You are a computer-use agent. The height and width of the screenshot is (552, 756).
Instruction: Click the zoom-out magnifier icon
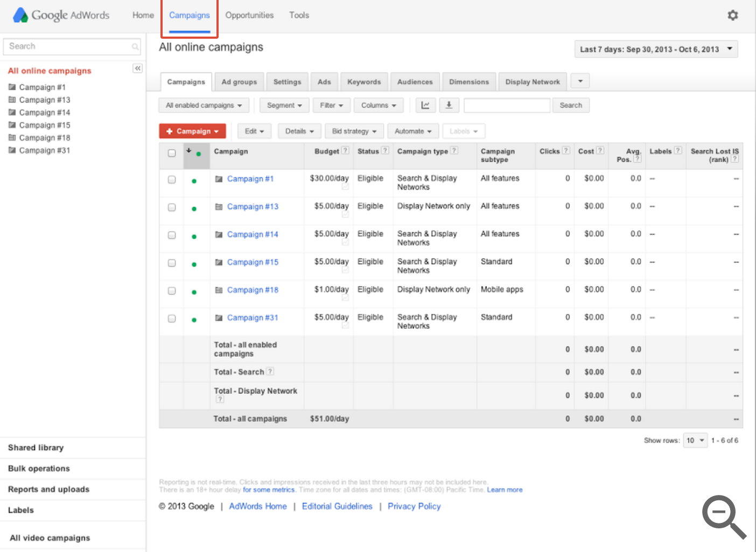click(x=724, y=516)
